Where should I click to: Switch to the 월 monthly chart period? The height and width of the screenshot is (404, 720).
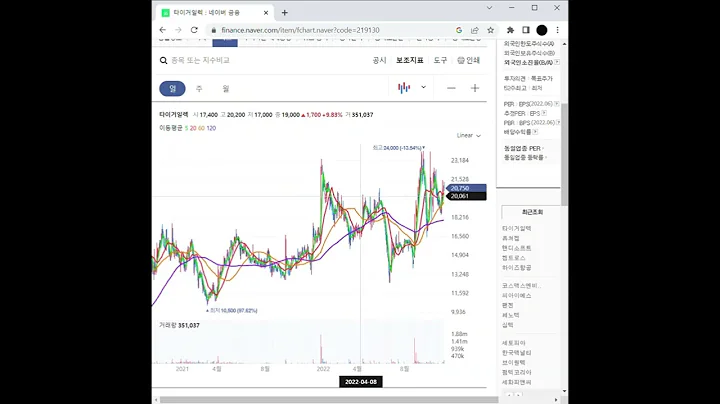pyautogui.click(x=225, y=89)
